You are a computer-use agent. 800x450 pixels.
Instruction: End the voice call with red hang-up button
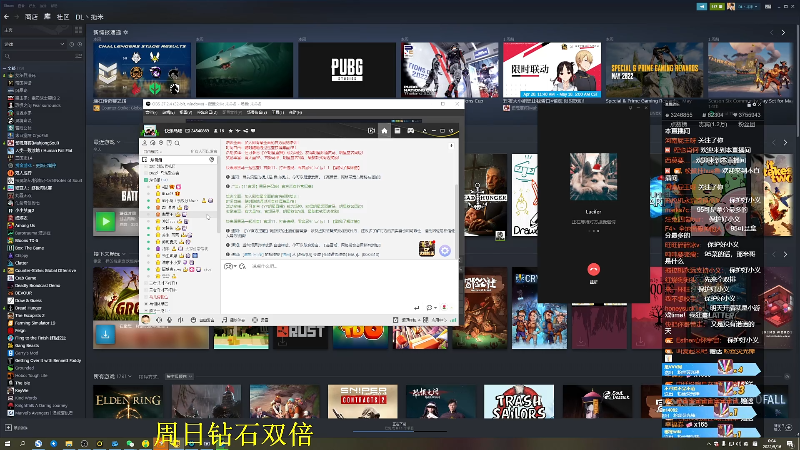click(593, 269)
